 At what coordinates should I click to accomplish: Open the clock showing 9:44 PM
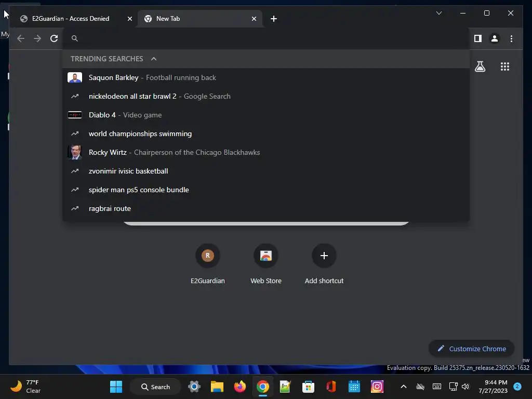(x=493, y=387)
